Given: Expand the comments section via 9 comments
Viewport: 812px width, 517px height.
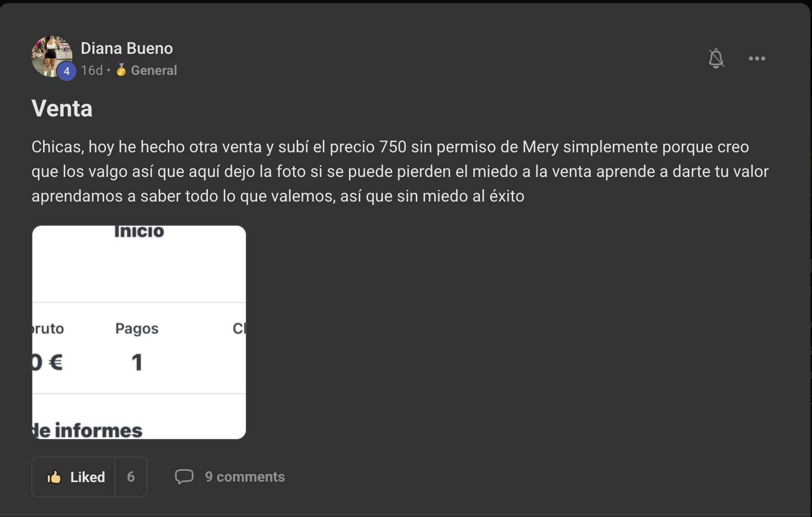Looking at the screenshot, I should (245, 476).
